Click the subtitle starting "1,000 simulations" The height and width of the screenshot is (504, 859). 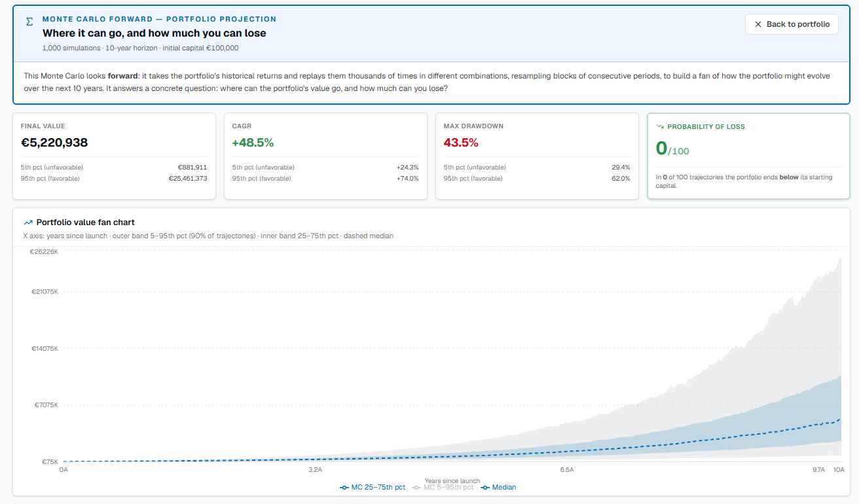point(140,48)
